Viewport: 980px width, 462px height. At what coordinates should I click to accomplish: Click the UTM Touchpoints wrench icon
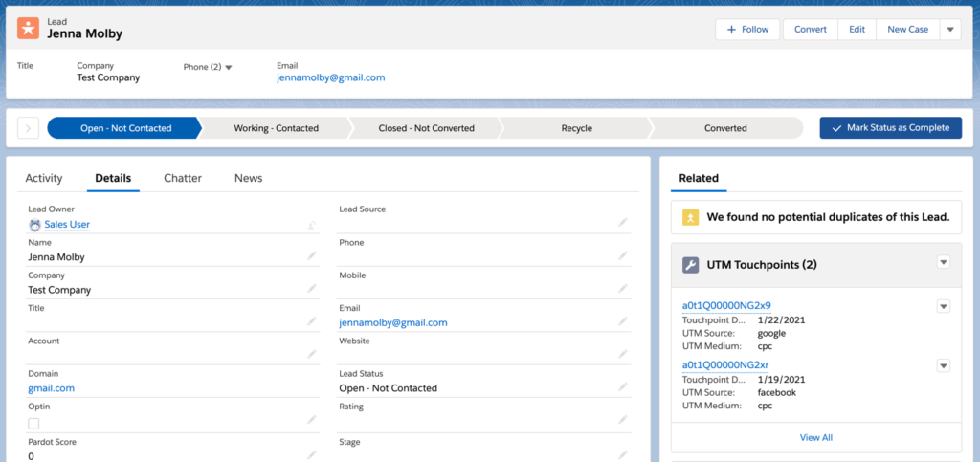click(690, 264)
